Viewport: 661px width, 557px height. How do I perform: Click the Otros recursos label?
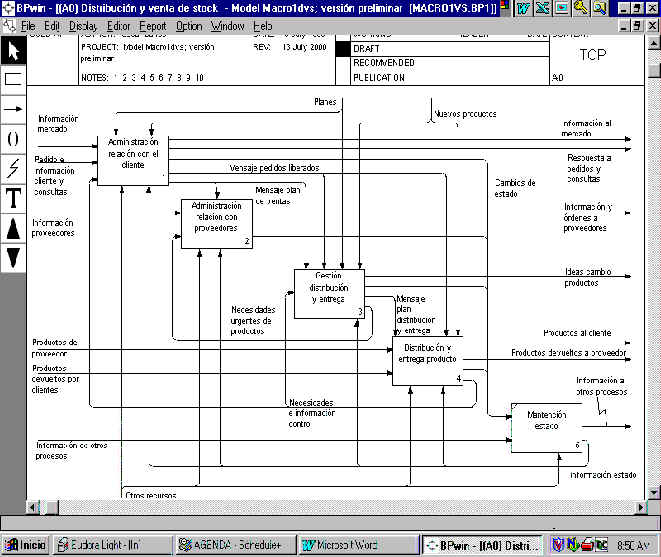151,495
